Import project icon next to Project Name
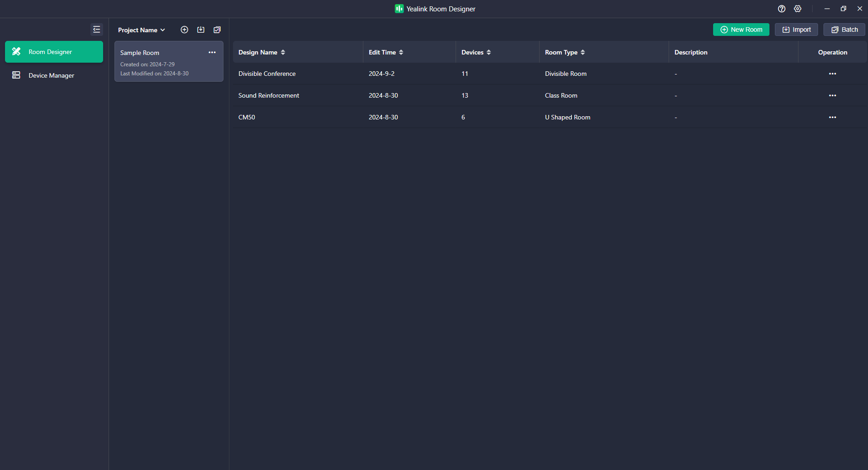The width and height of the screenshot is (868, 470). coord(201,30)
